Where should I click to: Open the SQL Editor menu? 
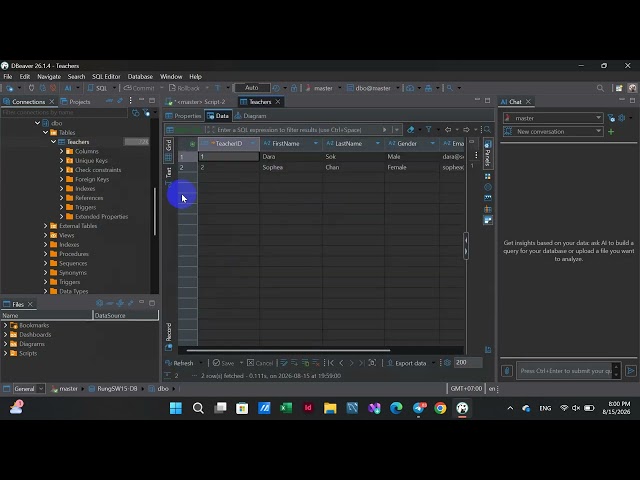click(106, 77)
